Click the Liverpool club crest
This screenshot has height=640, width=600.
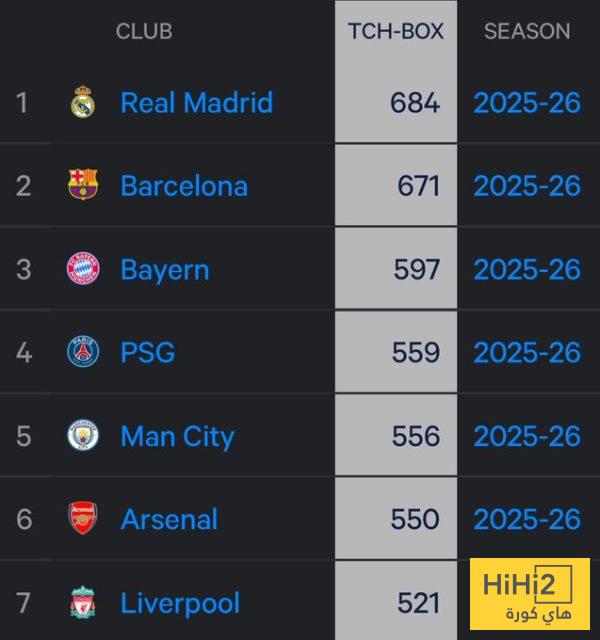pos(83,603)
